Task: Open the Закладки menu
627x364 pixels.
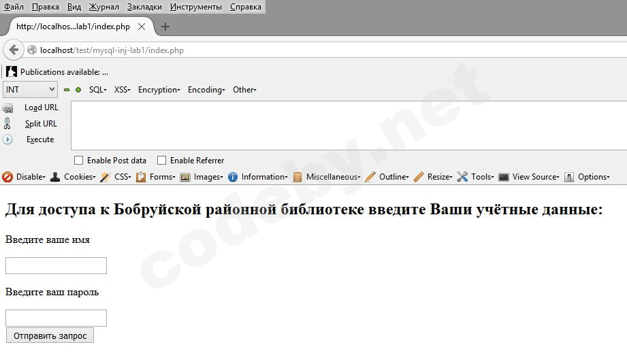Action: point(144,7)
